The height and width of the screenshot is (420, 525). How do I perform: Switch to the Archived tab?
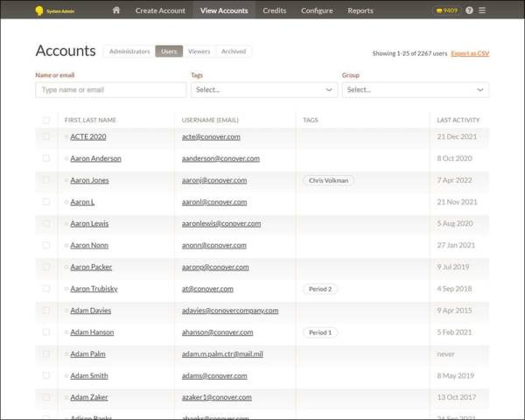[x=234, y=52]
